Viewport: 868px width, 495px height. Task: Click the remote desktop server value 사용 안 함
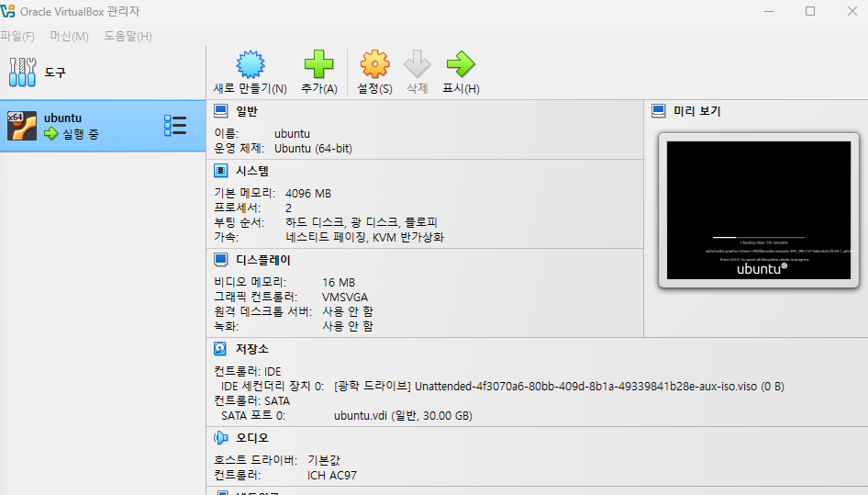[348, 311]
